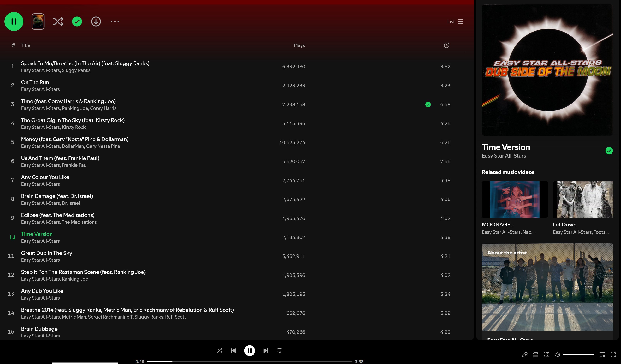The image size is (621, 364).
Task: Open the connect to a device icon
Action: click(546, 355)
